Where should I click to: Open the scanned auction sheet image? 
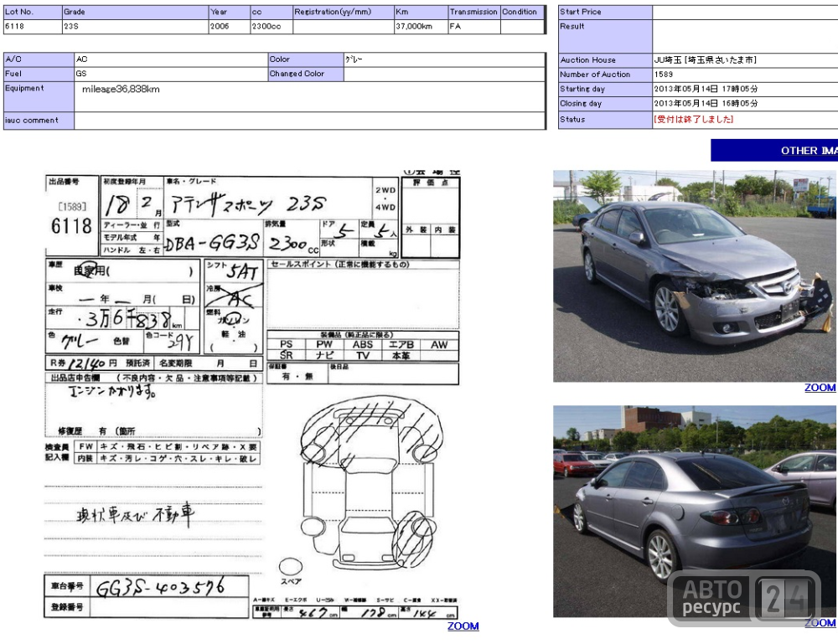[251, 394]
